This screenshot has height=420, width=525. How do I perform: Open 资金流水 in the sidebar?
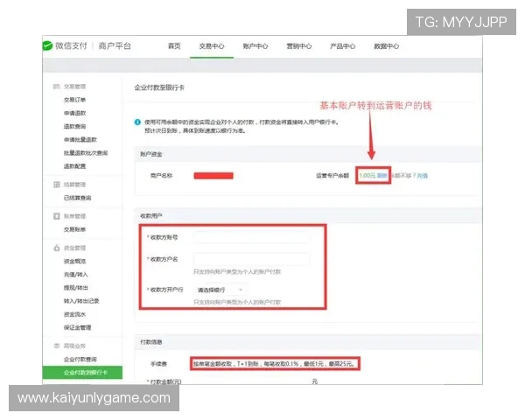(74, 314)
